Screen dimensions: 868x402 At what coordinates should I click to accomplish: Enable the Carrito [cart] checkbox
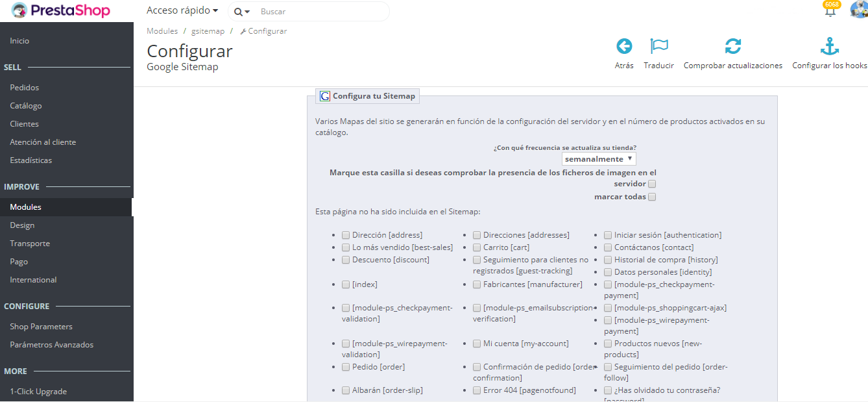click(477, 247)
